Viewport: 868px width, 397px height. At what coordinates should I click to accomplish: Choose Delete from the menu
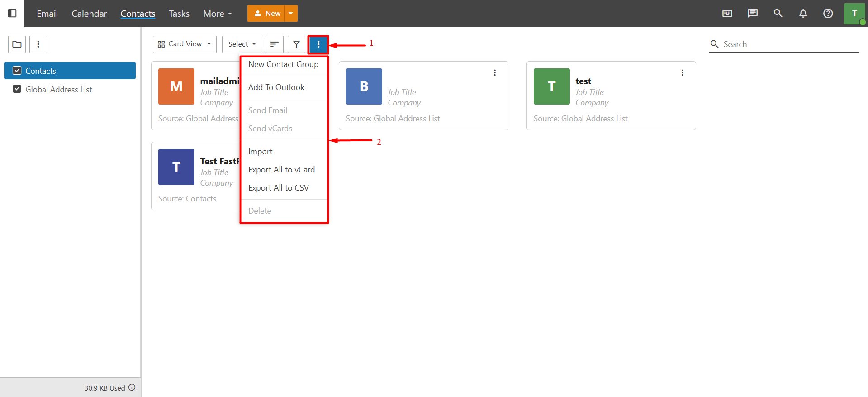click(x=284, y=211)
